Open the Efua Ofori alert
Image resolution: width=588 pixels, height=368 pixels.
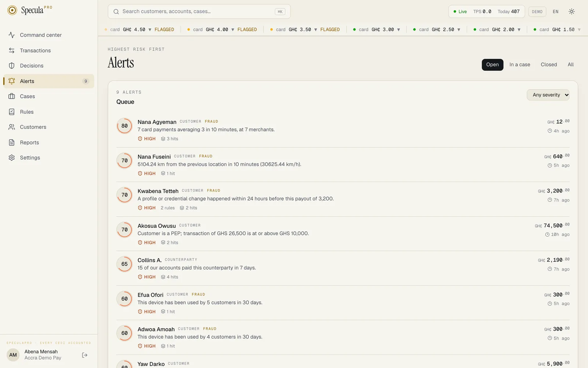click(x=343, y=303)
